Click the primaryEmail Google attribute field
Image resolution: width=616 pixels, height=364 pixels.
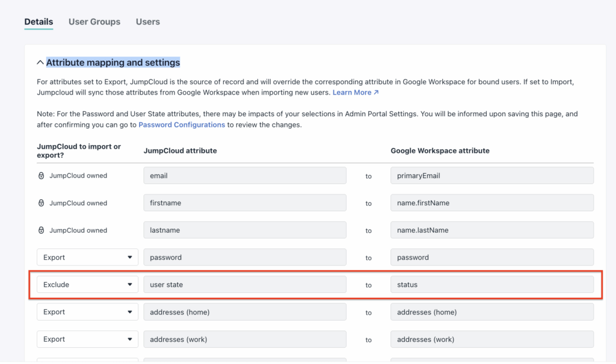point(492,176)
